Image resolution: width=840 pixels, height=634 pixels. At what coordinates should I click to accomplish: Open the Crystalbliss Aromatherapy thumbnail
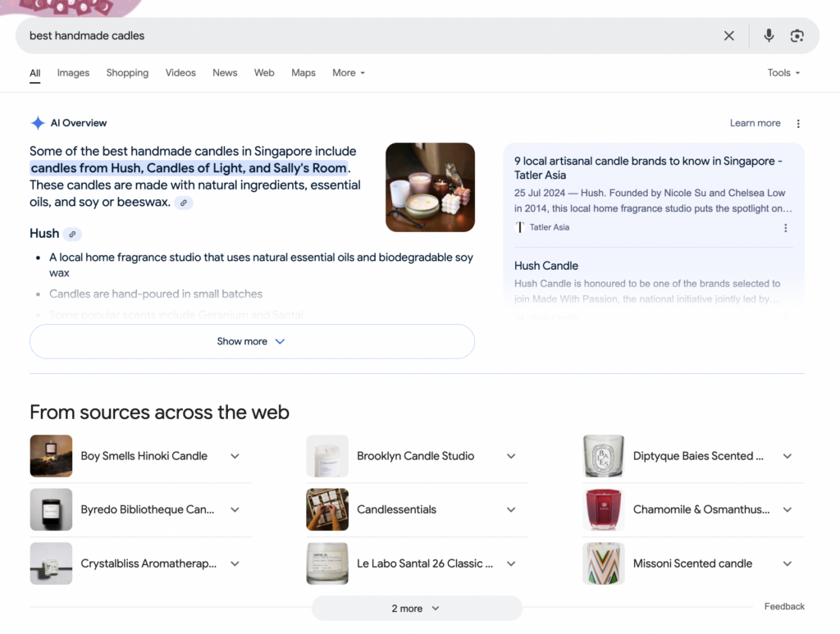(51, 563)
